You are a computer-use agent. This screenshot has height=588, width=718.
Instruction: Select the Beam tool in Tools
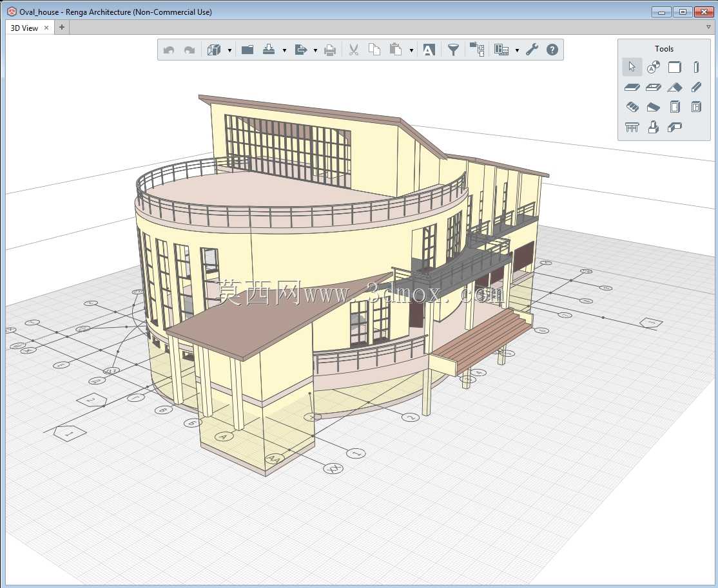point(696,87)
